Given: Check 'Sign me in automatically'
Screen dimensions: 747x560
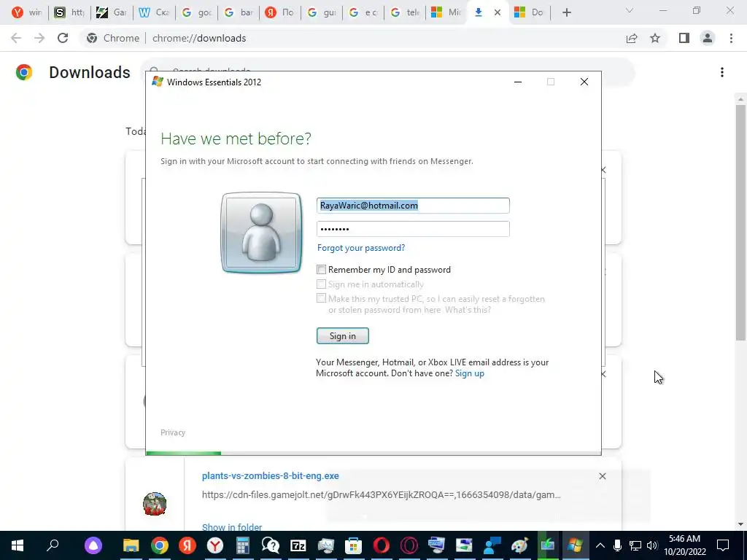Looking at the screenshot, I should pyautogui.click(x=322, y=284).
